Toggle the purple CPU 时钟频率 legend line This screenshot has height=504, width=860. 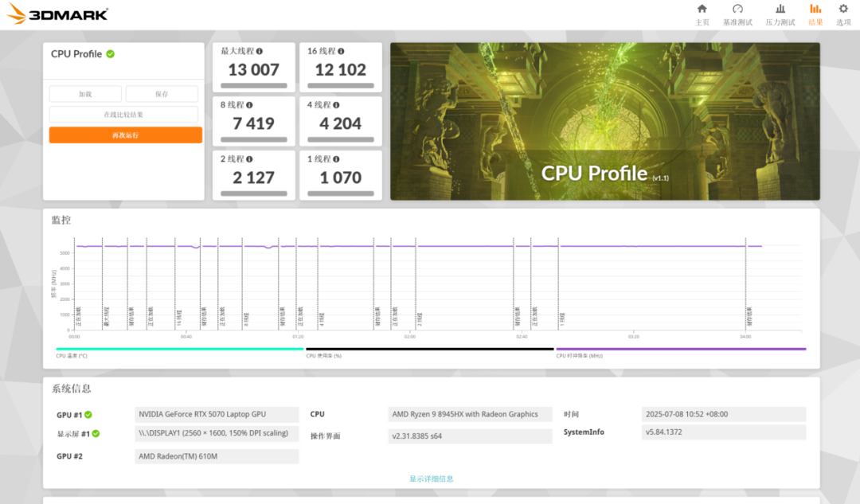(x=681, y=349)
